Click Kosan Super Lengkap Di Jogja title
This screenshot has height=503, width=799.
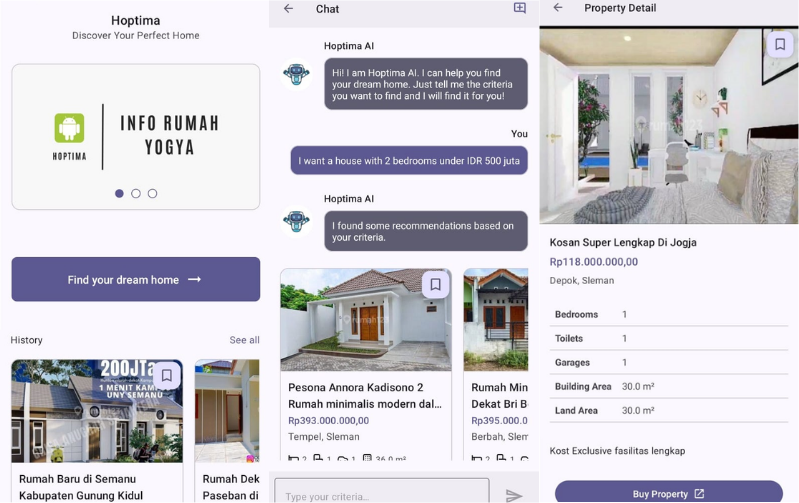(623, 243)
